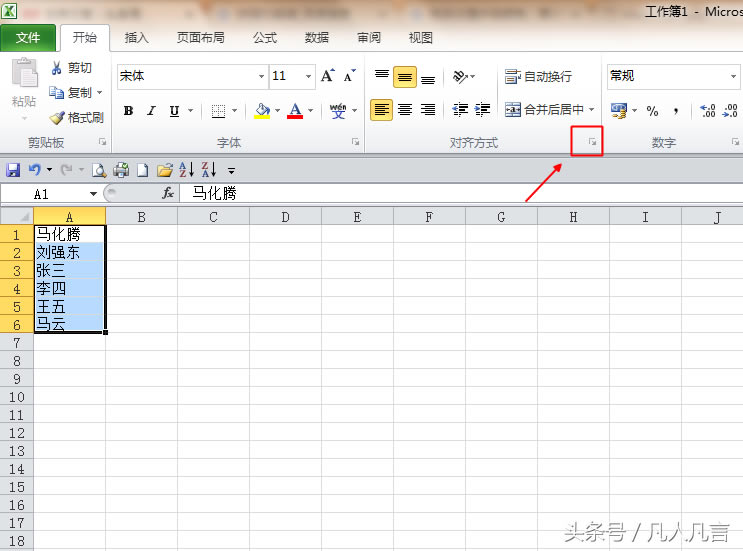This screenshot has width=743, height=551.
Task: Apply the yellow fill color swatch
Action: click(262, 111)
